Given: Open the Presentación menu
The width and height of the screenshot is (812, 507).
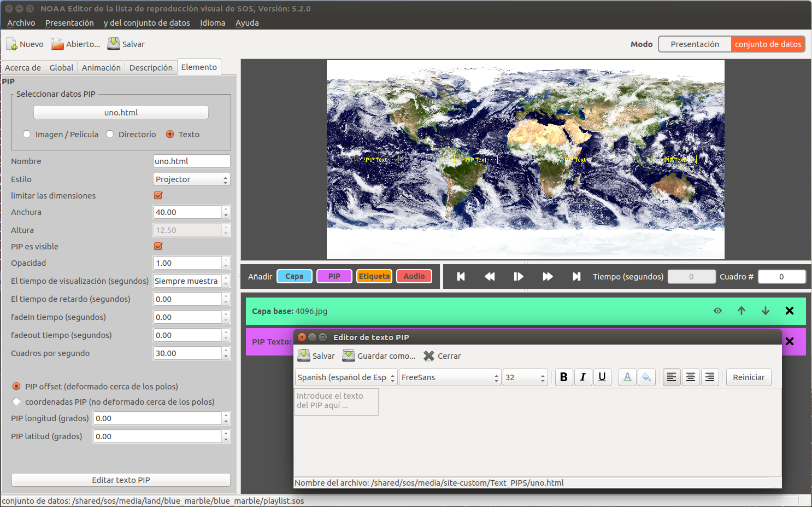Looking at the screenshot, I should pos(69,23).
